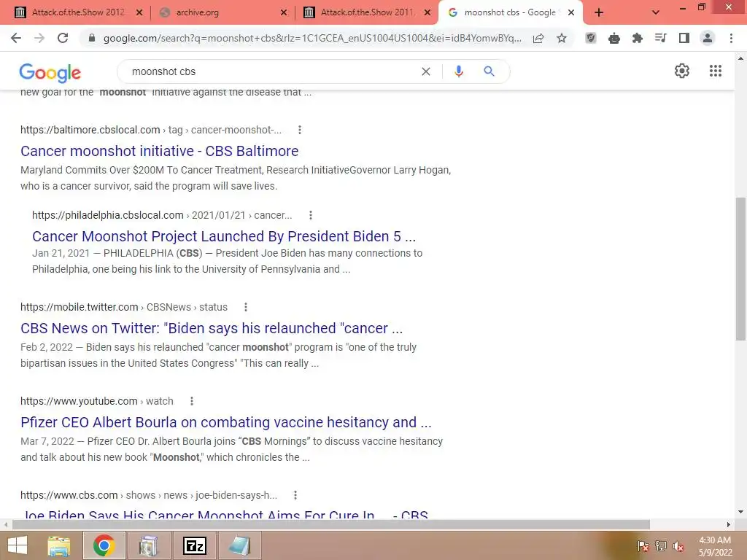Viewport: 747px width, 560px height.
Task: Open options for the www.cbs.com result
Action: [x=295, y=495]
